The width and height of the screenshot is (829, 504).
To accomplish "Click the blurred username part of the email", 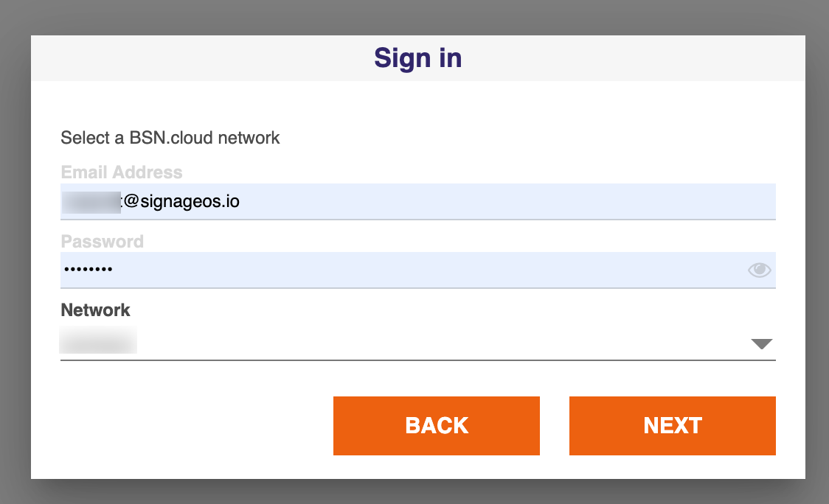I will click(90, 201).
